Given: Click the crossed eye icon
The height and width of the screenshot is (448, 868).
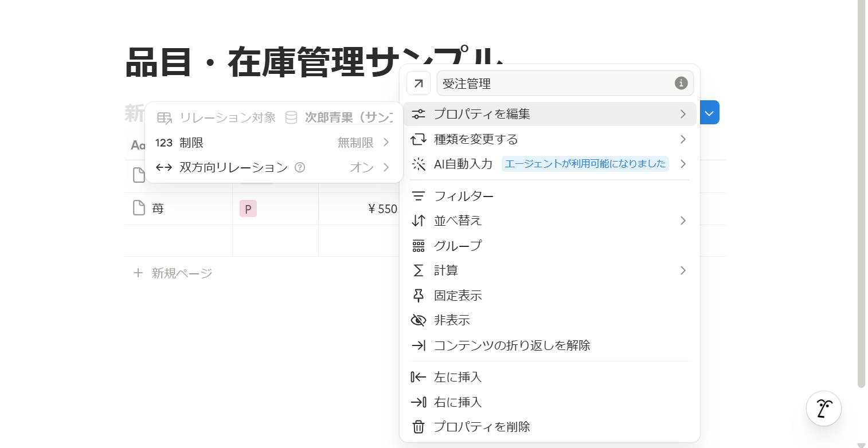Looking at the screenshot, I should click(x=419, y=320).
